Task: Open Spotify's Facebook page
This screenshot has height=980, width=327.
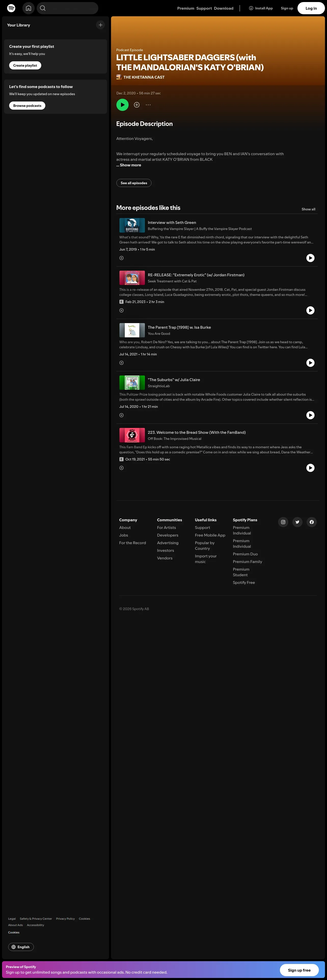Action: (x=311, y=522)
